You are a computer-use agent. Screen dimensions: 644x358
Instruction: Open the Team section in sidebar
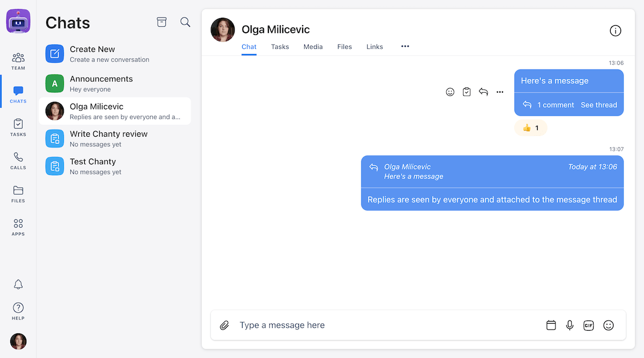[x=18, y=61]
